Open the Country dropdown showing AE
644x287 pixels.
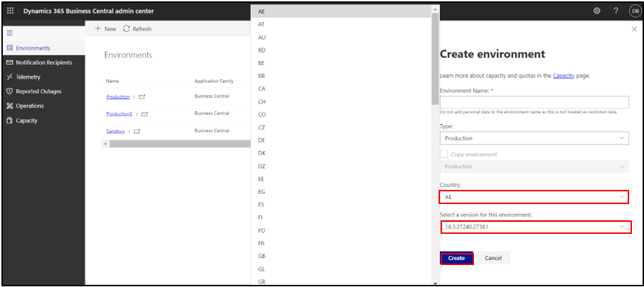coord(534,197)
